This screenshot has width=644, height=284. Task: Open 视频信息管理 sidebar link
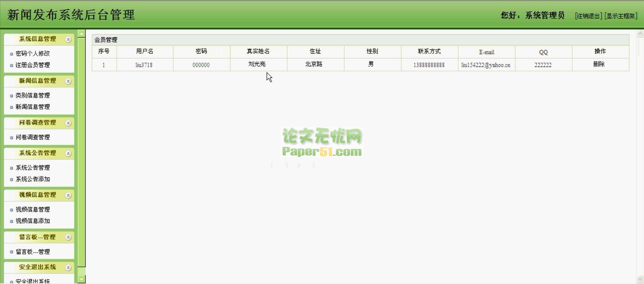33,209
